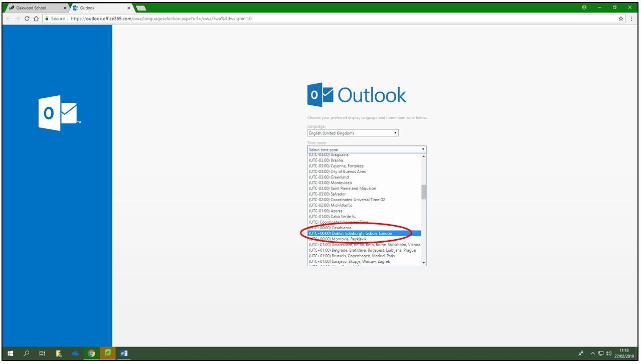Open the green leaf app in taskbar
The height and width of the screenshot is (364, 641).
(107, 353)
